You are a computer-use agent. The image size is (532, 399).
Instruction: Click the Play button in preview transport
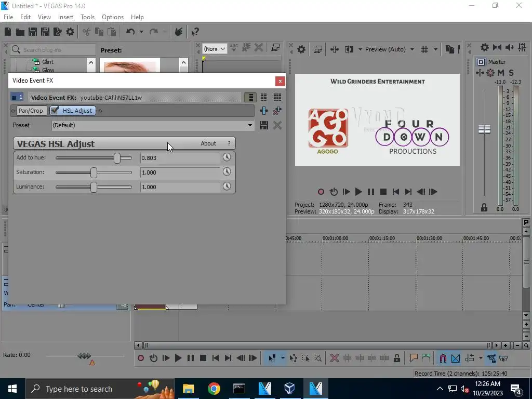pos(358,192)
